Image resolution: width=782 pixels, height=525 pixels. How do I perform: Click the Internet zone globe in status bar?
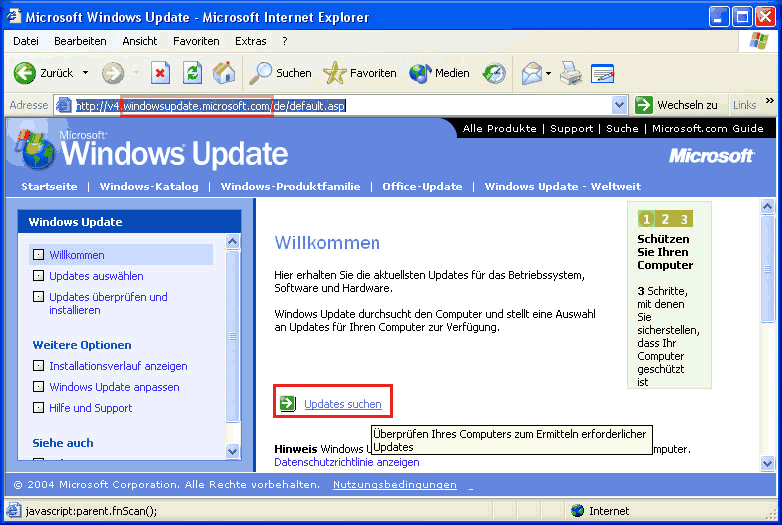pos(578,511)
